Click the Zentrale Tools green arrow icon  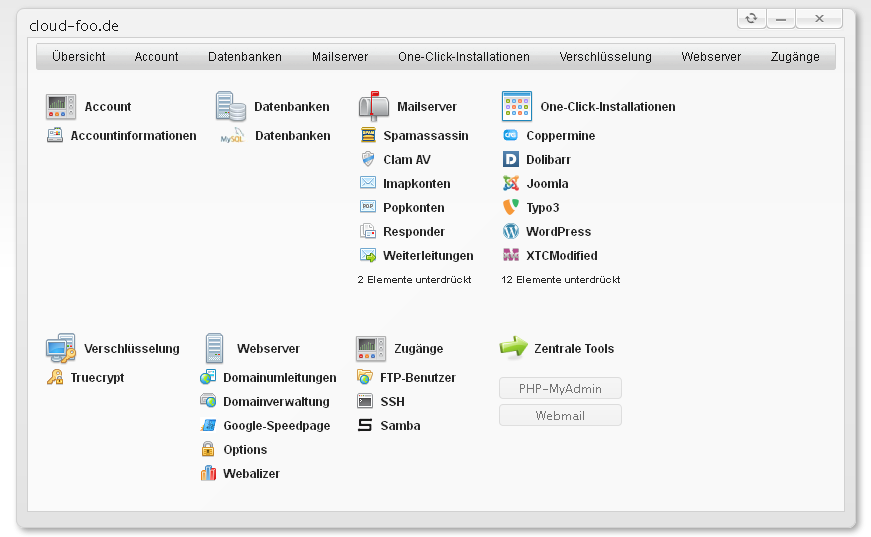click(514, 348)
